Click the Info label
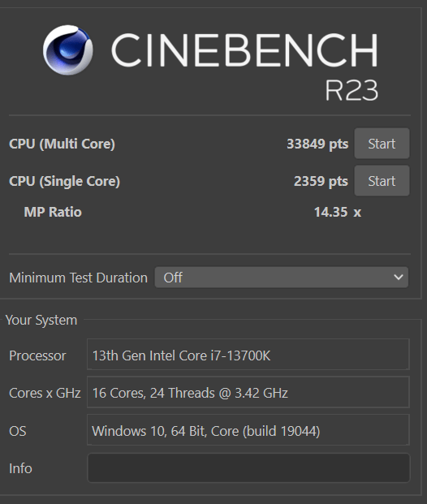This screenshot has height=504, width=427. (20, 468)
